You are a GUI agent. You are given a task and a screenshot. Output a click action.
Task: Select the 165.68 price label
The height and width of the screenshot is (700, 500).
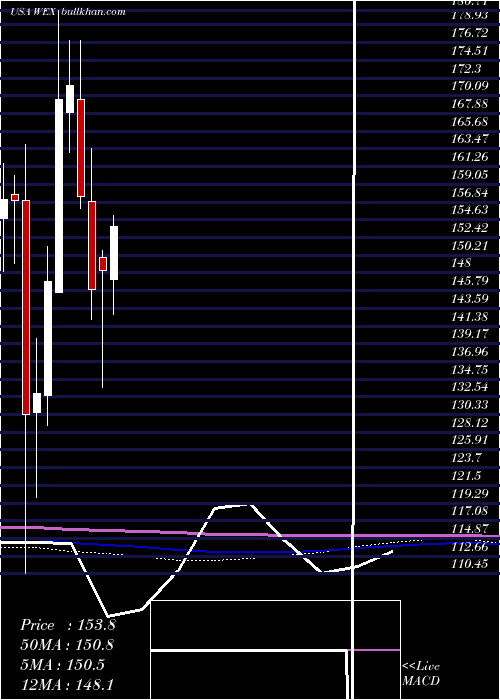tap(469, 122)
